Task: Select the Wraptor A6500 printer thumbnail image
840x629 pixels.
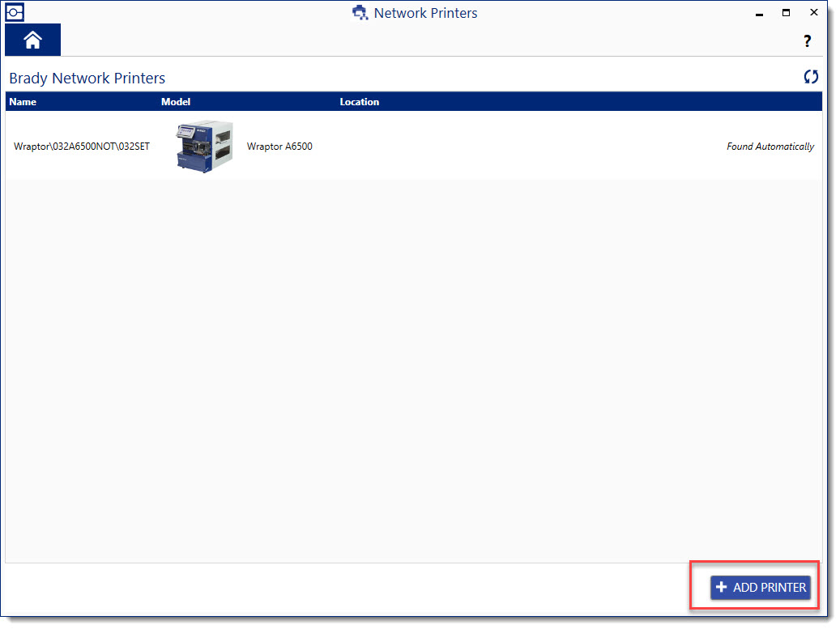Action: tap(204, 146)
